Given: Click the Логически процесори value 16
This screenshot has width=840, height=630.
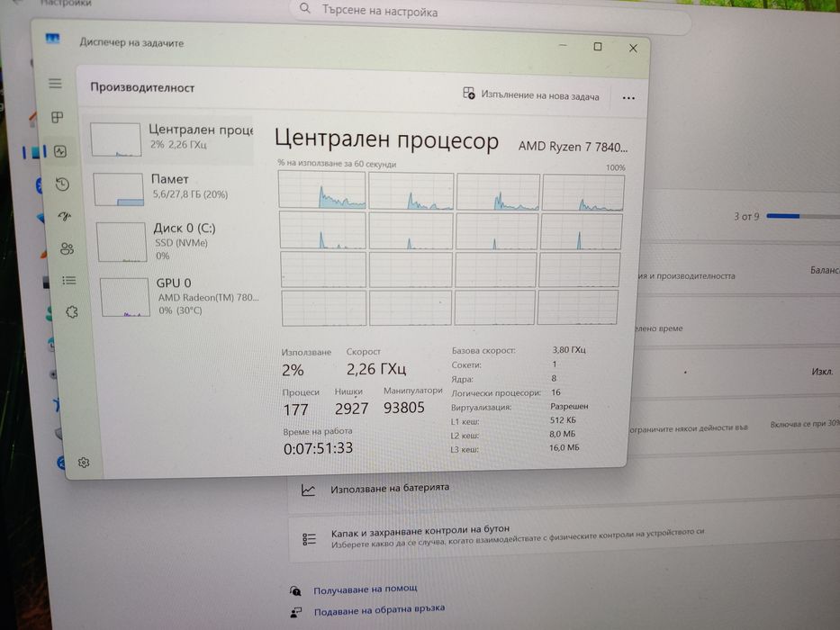Looking at the screenshot, I should [x=555, y=392].
